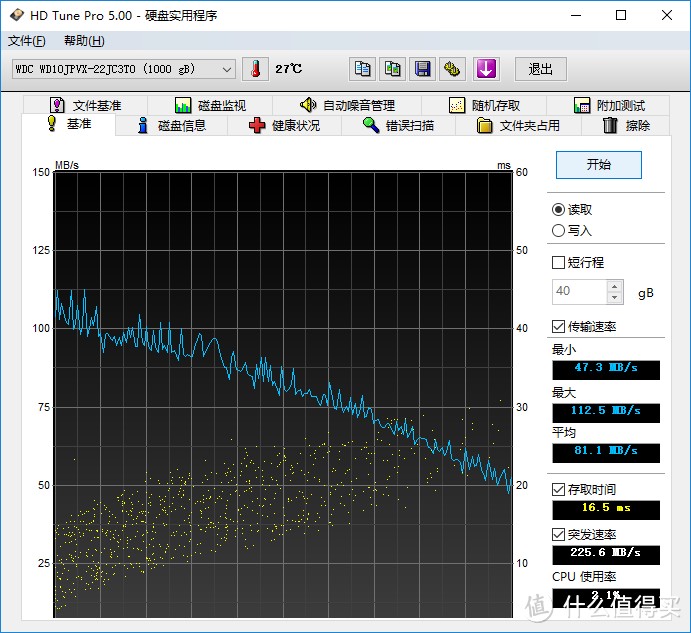Click the thermometer temperature icon
Image resolution: width=691 pixels, height=633 pixels.
(255, 69)
